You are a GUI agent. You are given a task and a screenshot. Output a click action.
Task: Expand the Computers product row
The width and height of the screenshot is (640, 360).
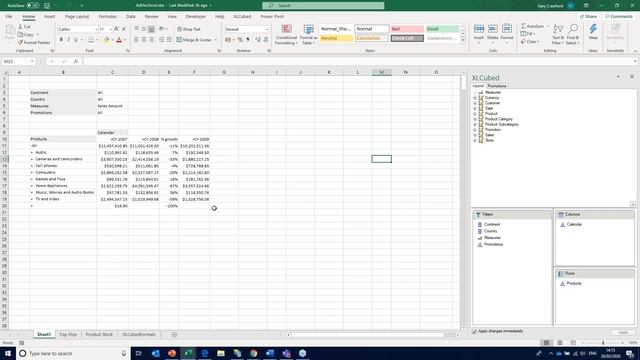pos(32,173)
